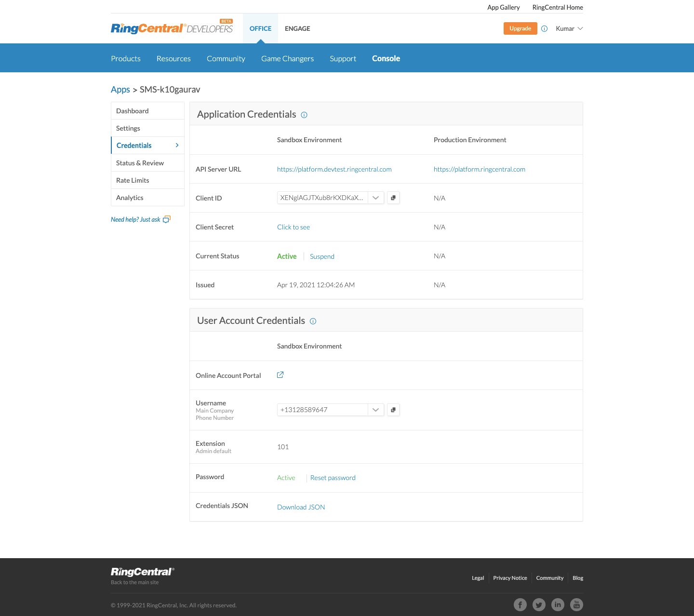Open the Facebook icon in footer
This screenshot has width=694, height=616.
520,604
